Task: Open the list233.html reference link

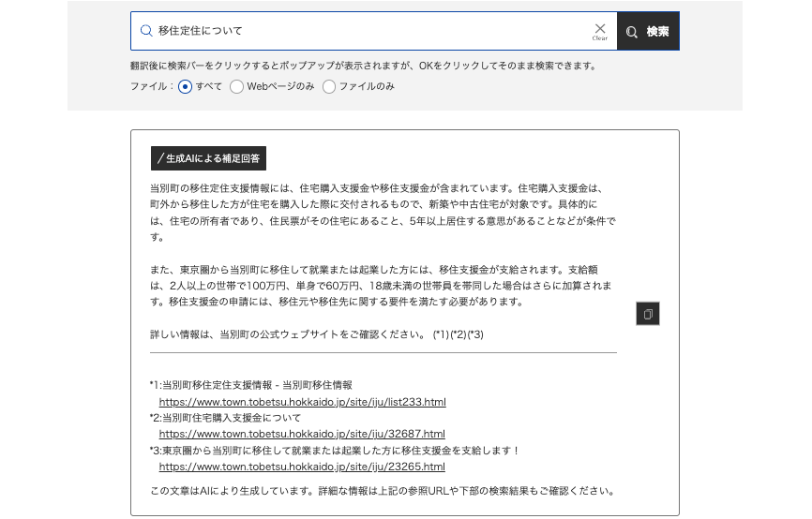Action: coord(302,402)
